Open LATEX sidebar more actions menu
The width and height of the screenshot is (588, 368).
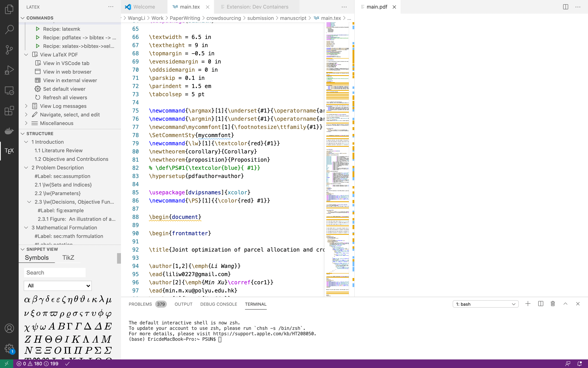[111, 7]
